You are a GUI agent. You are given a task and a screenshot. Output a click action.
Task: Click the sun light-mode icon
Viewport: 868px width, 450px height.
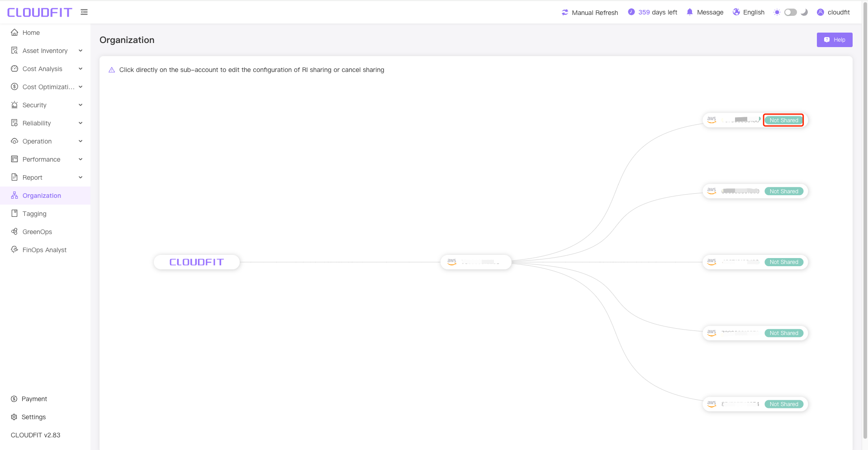pos(777,12)
